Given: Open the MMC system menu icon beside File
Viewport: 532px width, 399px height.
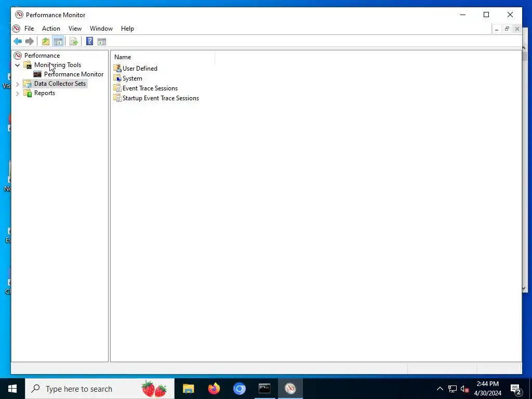Looking at the screenshot, I should click(x=16, y=29).
